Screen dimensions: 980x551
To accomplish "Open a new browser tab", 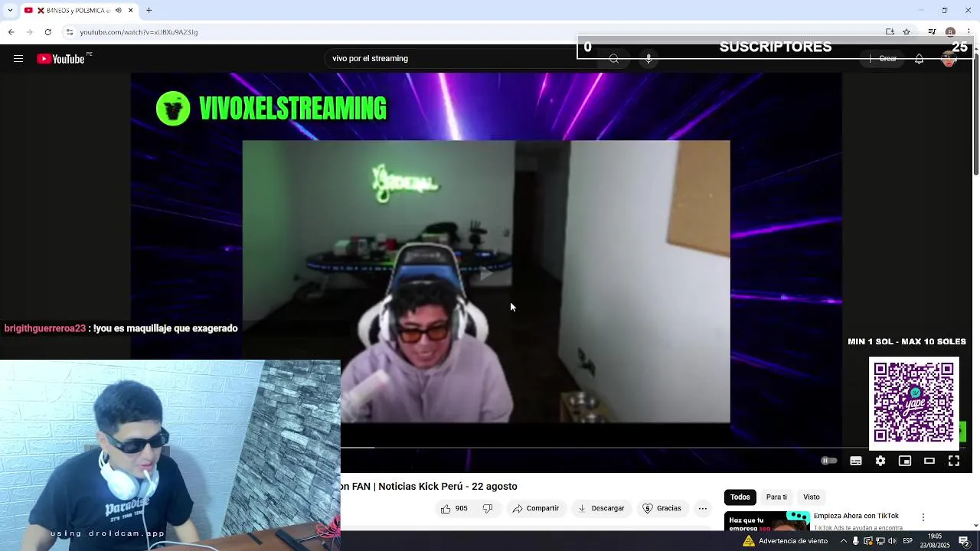I will click(x=149, y=11).
